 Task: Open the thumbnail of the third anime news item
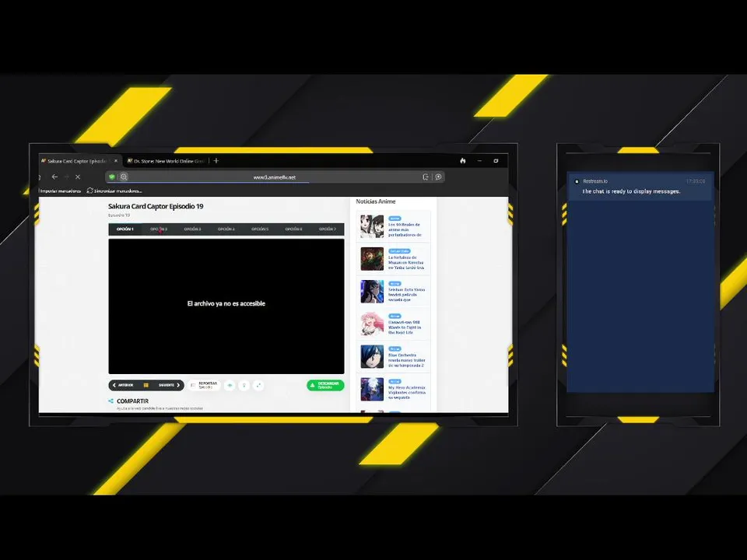(x=372, y=292)
